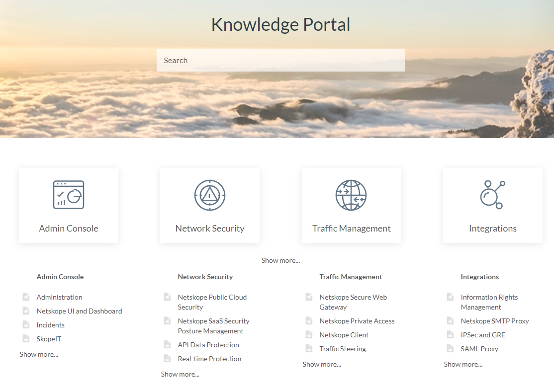Viewport: 554px width, 392px height.
Task: Click document icon beside Netskope Private Access
Action: [309, 320]
